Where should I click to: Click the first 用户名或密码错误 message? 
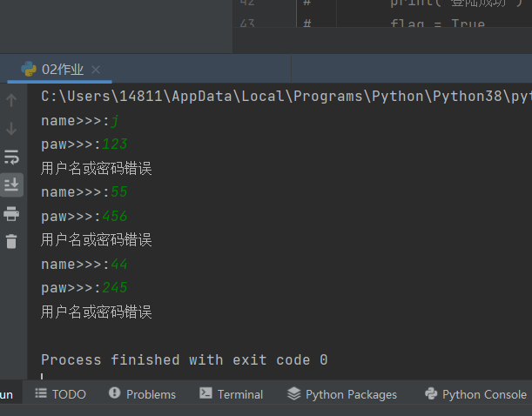click(97, 169)
